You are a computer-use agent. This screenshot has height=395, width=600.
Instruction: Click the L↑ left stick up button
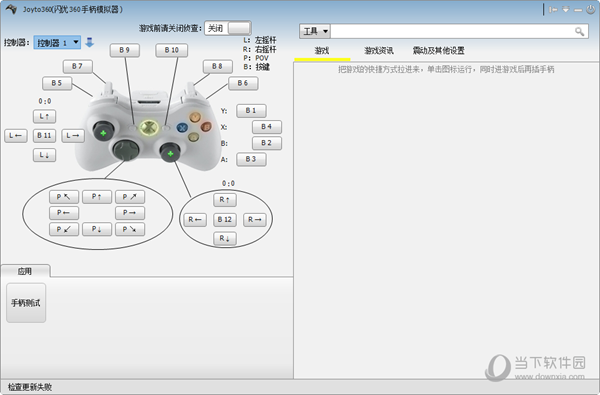(44, 116)
